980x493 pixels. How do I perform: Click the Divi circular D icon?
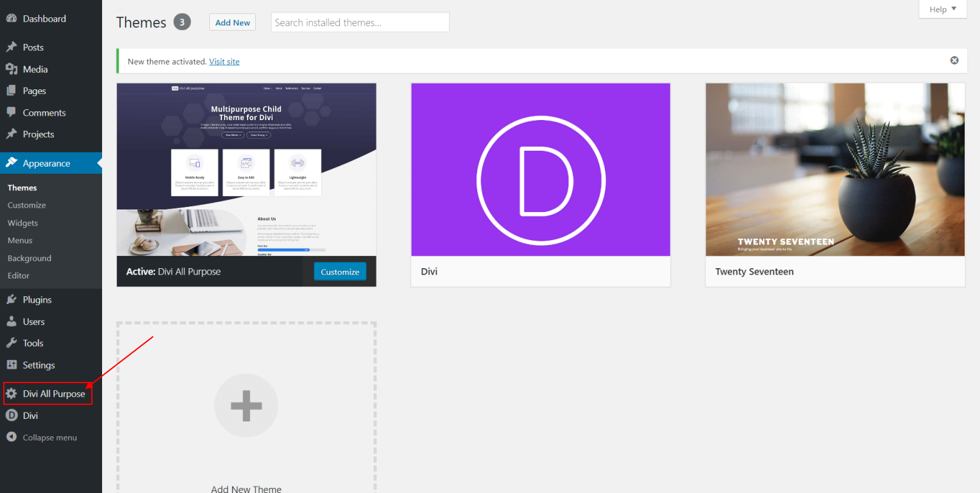click(11, 415)
